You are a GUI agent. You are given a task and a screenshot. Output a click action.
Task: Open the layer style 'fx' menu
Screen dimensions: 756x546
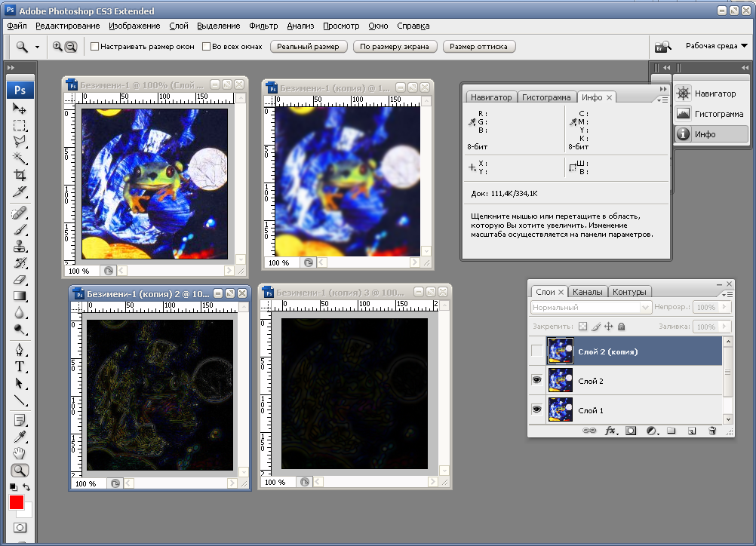(x=610, y=431)
